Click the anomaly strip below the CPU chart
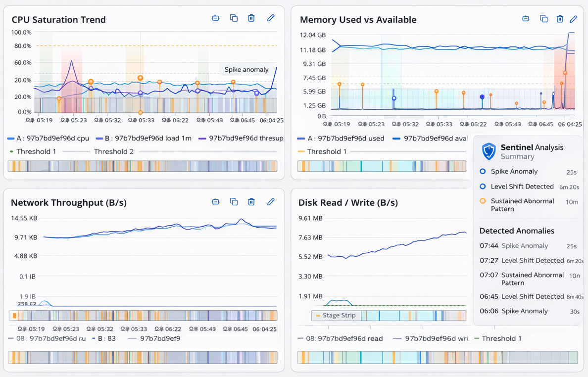588x377 pixels. click(143, 167)
